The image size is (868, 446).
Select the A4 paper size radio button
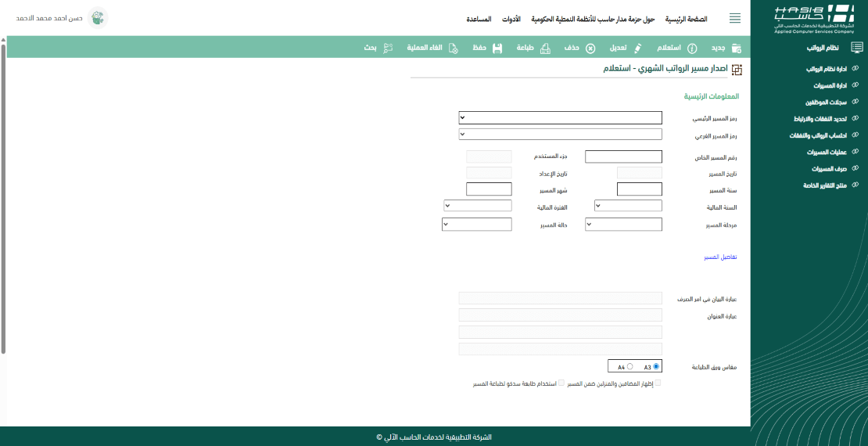(x=630, y=366)
